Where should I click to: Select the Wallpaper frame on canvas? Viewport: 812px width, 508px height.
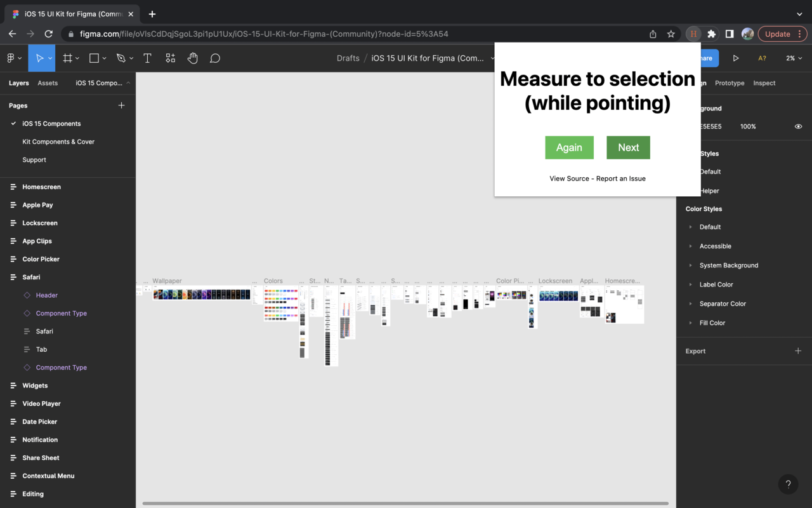click(x=201, y=294)
